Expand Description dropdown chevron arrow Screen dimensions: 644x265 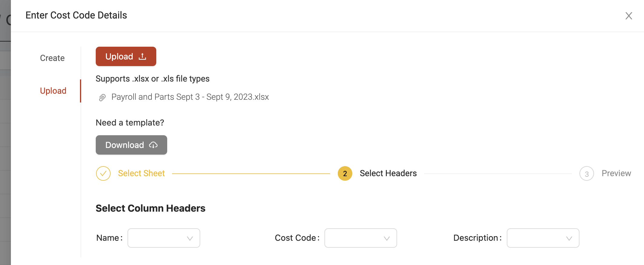(569, 238)
